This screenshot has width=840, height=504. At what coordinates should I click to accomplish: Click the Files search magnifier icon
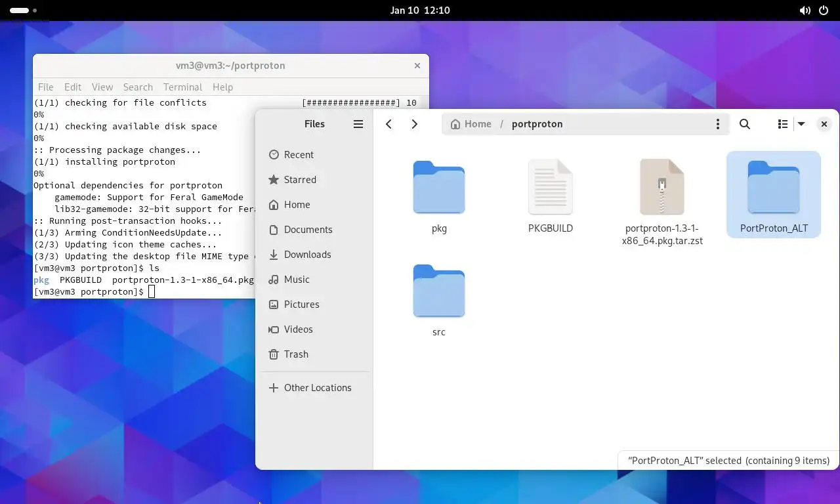tap(745, 124)
